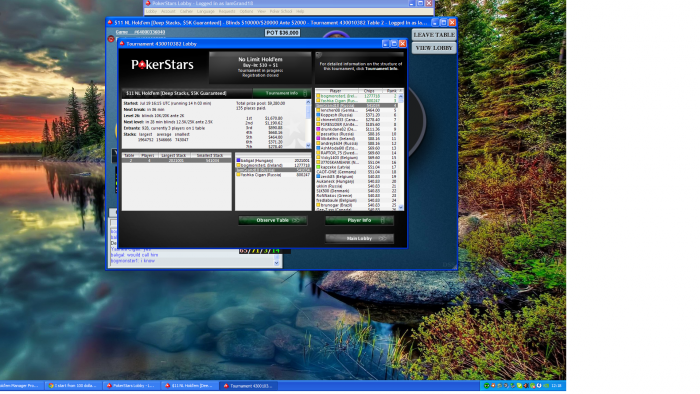
Task: Select the SIK500 (Denmark) row in ranking list
Action: pos(357,191)
